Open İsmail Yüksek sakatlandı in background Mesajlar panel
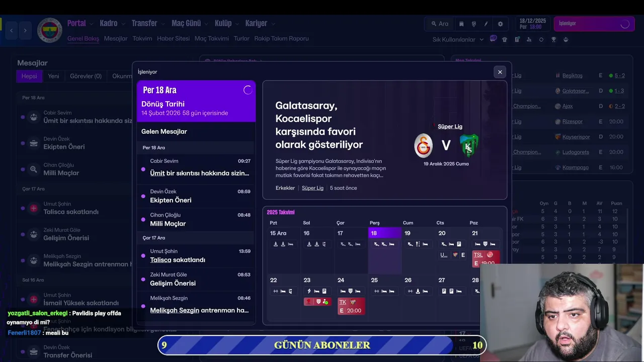The image size is (644, 362). pyautogui.click(x=81, y=303)
